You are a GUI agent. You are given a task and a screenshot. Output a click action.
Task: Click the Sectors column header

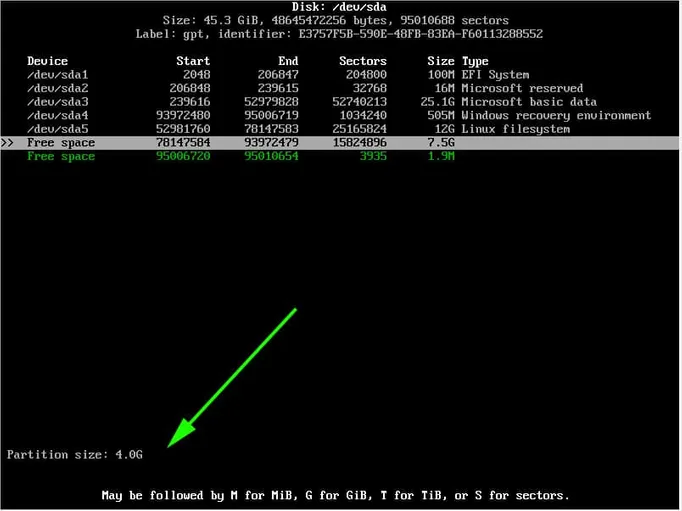362,61
